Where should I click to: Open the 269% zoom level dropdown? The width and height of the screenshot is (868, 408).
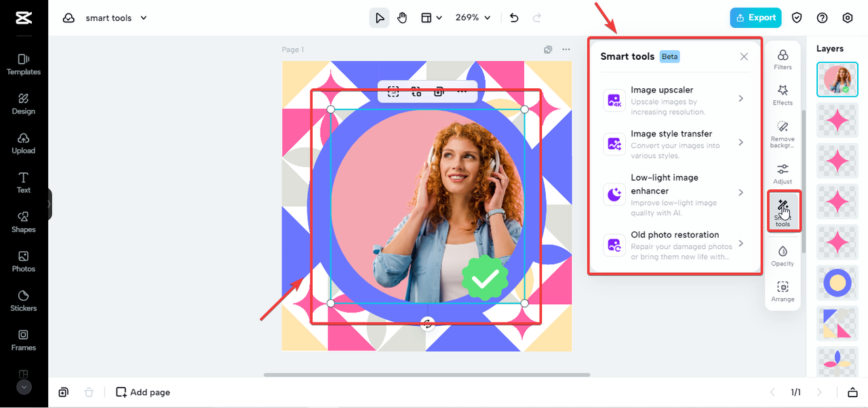(473, 18)
